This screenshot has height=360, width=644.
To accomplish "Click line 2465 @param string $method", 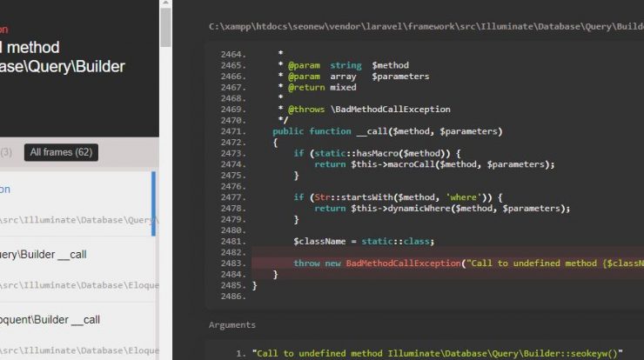I will point(344,65).
